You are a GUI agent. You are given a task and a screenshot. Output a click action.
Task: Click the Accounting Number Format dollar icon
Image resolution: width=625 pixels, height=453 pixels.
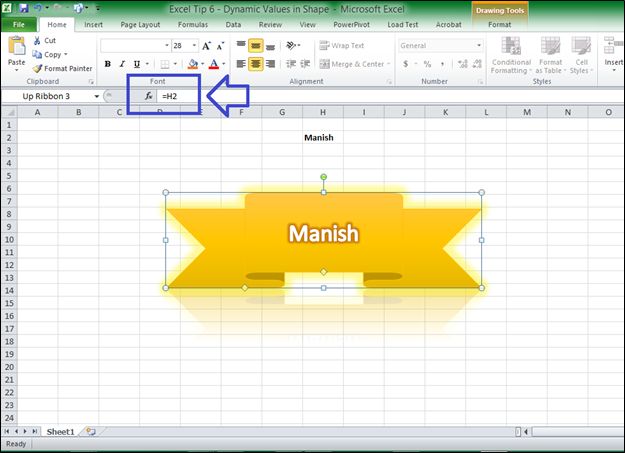[x=405, y=64]
